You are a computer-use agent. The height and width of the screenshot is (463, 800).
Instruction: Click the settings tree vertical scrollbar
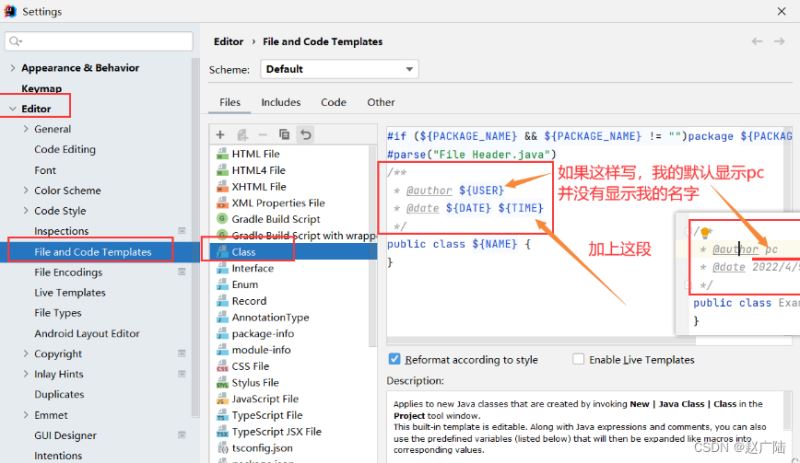pyautogui.click(x=195, y=237)
